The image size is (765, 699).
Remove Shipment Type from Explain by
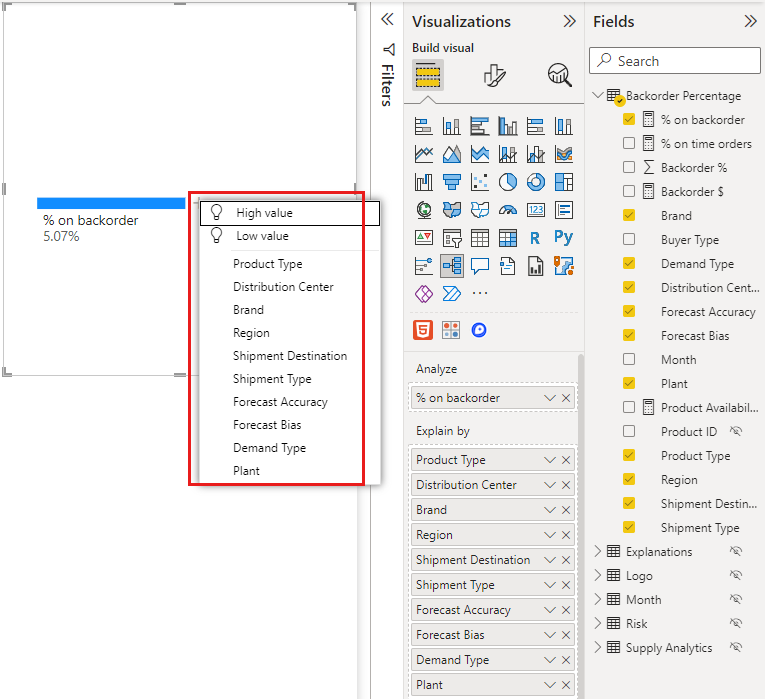pyautogui.click(x=566, y=585)
